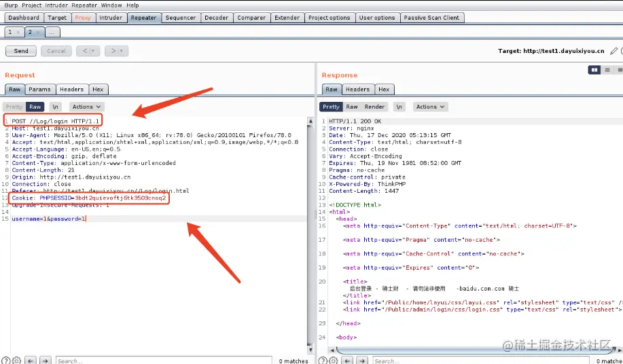Open the Request Params tab
Screen dimensions: 623x364
(39, 90)
